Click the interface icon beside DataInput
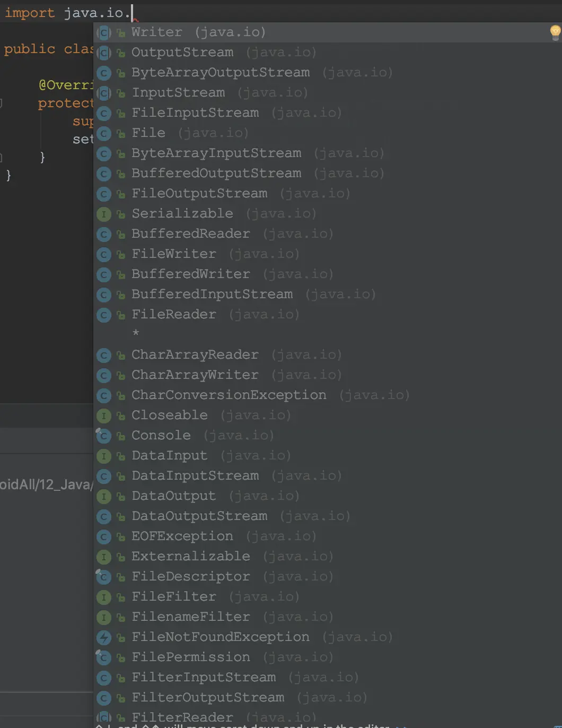The image size is (562, 728). 104,456
